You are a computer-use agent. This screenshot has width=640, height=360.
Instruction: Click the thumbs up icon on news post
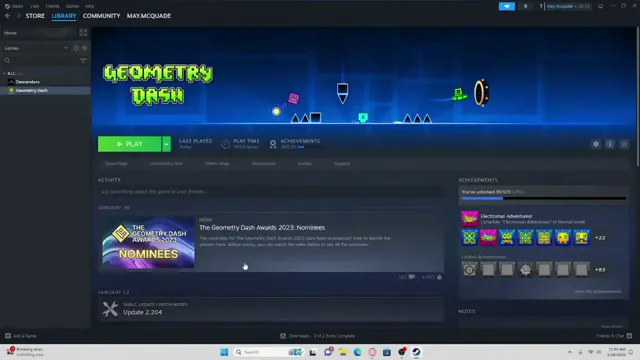point(440,277)
